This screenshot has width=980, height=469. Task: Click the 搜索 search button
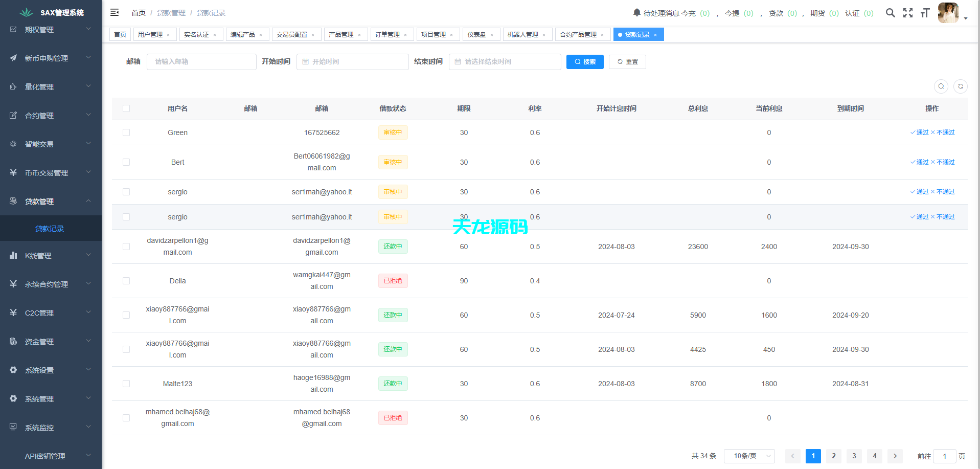tap(585, 61)
